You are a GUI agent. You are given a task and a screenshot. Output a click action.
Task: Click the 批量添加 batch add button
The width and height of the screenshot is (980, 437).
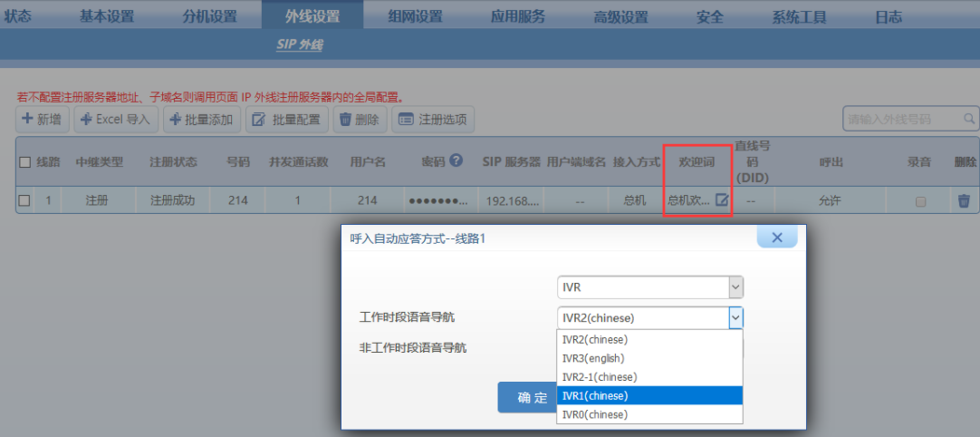tap(201, 119)
